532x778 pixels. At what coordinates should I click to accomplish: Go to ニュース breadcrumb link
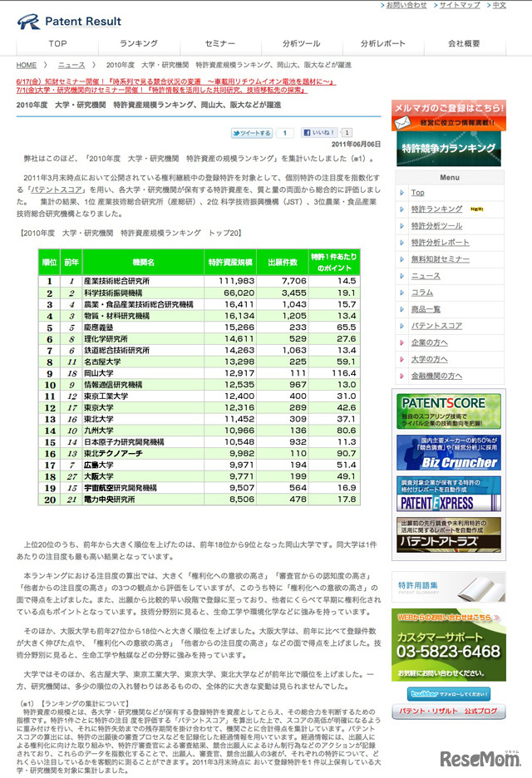71,65
